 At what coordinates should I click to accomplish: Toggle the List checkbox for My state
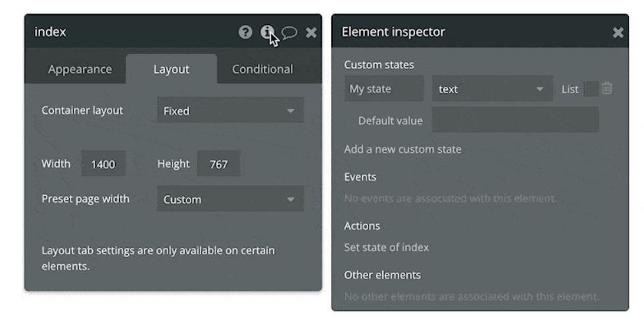tap(591, 89)
